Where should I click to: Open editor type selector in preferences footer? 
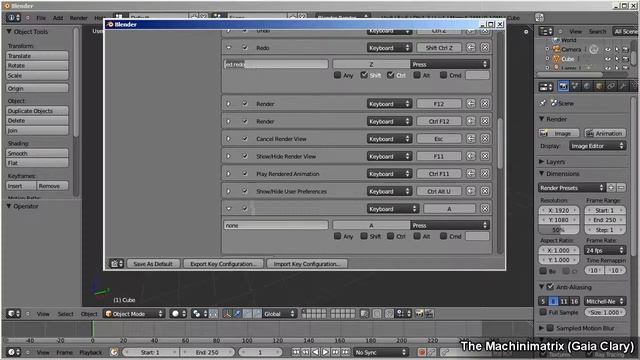116,264
